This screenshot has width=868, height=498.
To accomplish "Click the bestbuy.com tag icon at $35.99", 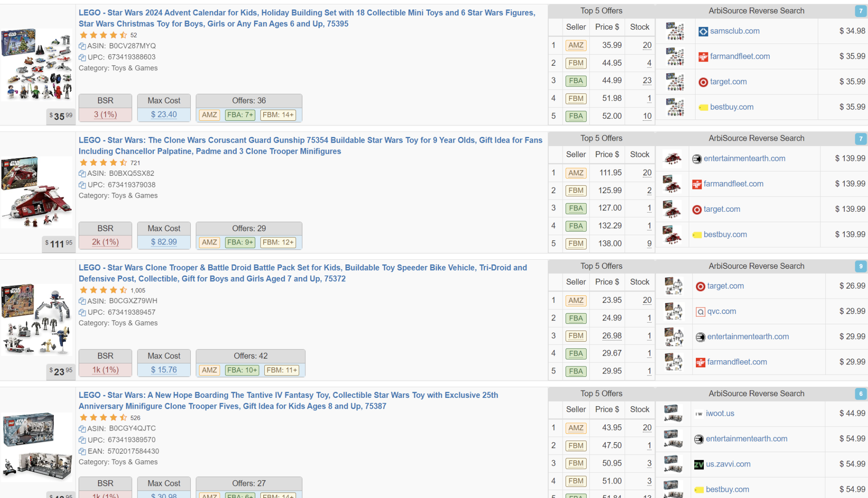I will pyautogui.click(x=703, y=108).
